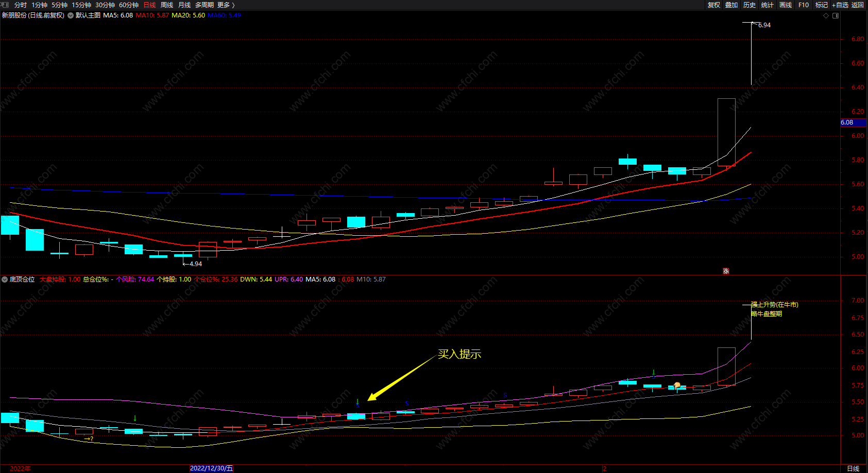Click the MA10: 5.87 label
868x473 pixels.
tap(152, 15)
